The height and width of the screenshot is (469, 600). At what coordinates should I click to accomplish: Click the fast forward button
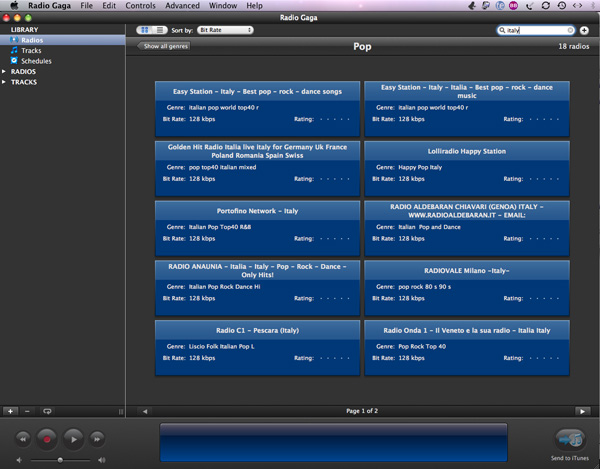coord(97,439)
